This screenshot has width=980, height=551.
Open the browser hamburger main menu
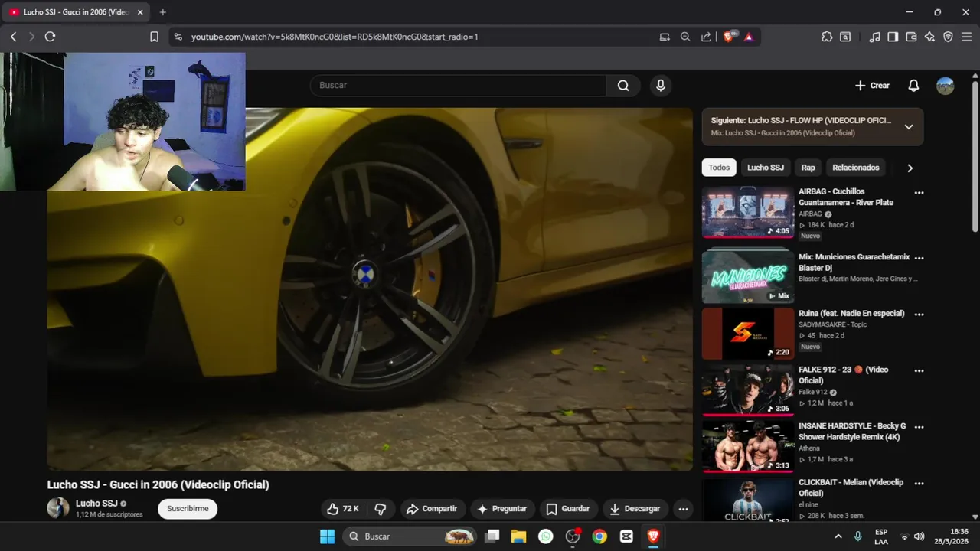[967, 37]
